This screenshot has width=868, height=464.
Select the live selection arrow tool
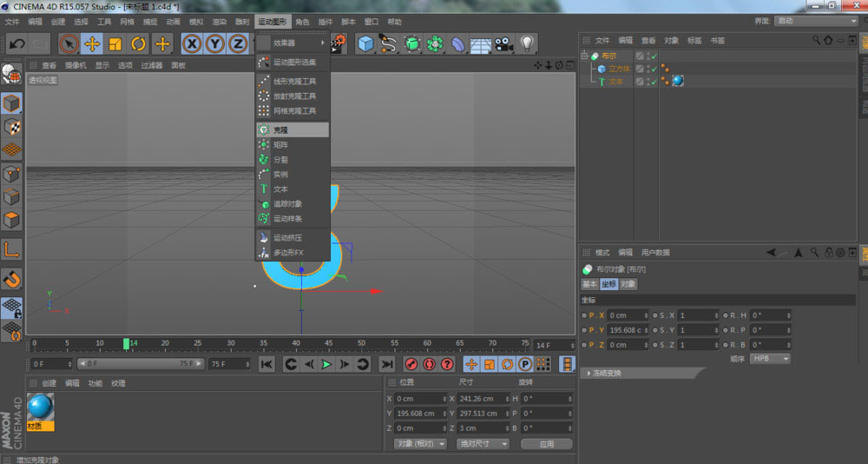click(69, 43)
